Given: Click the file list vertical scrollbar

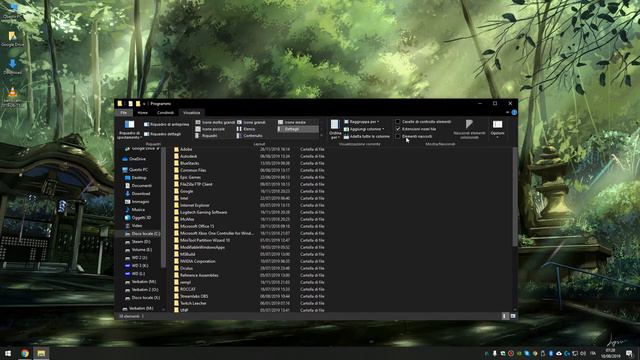Looking at the screenshot, I should 514,197.
